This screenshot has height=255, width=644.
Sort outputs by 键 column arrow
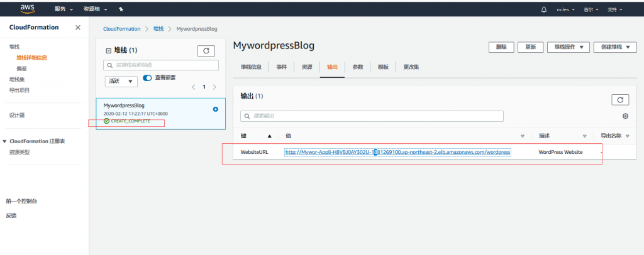coord(269,136)
